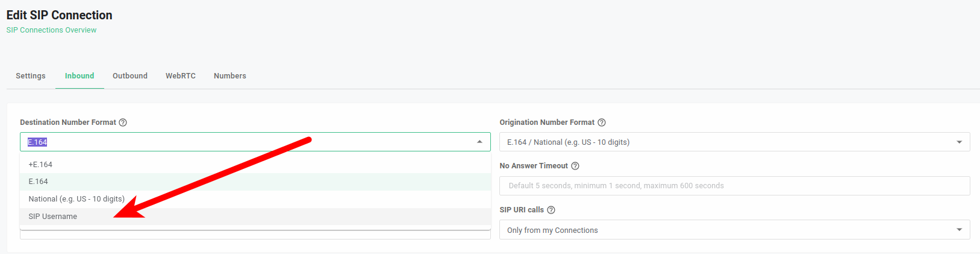Follow the SIP Connections Overview link
Screen dimensions: 980x254
[51, 30]
